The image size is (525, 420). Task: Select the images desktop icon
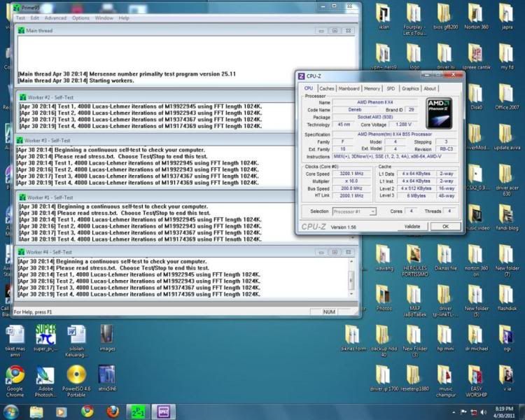point(107,337)
